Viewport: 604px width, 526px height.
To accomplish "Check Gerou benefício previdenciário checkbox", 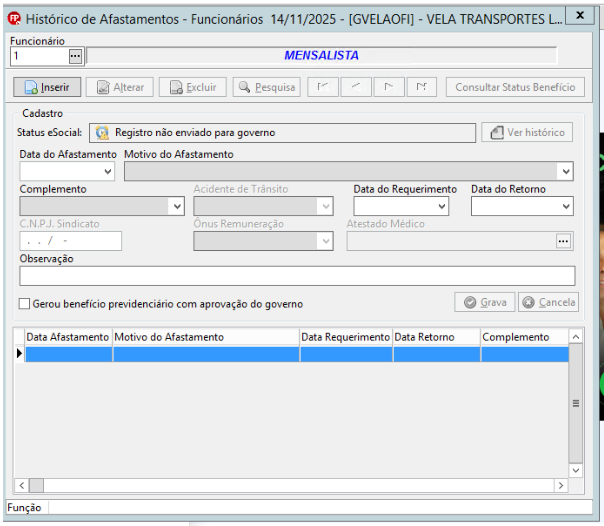I will tap(24, 304).
